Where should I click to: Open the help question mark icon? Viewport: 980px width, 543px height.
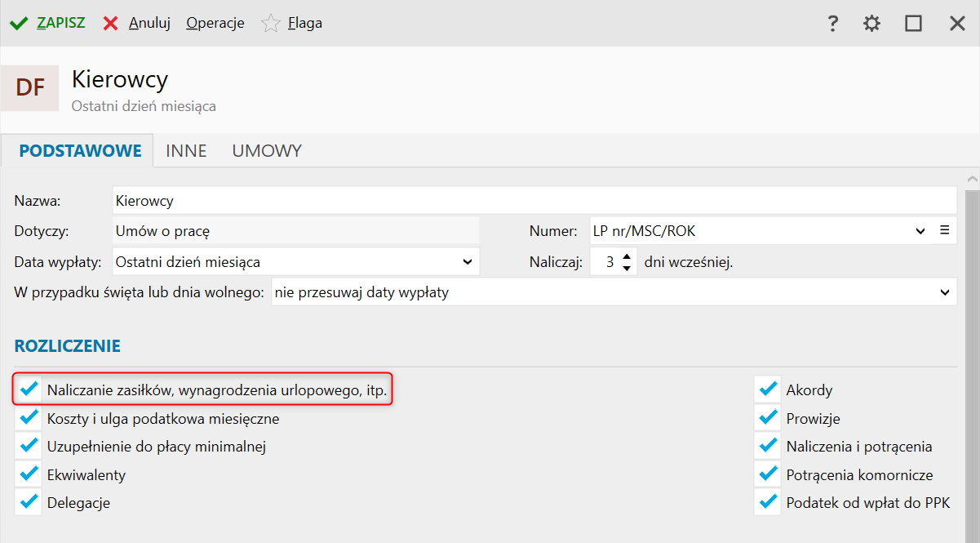(832, 24)
